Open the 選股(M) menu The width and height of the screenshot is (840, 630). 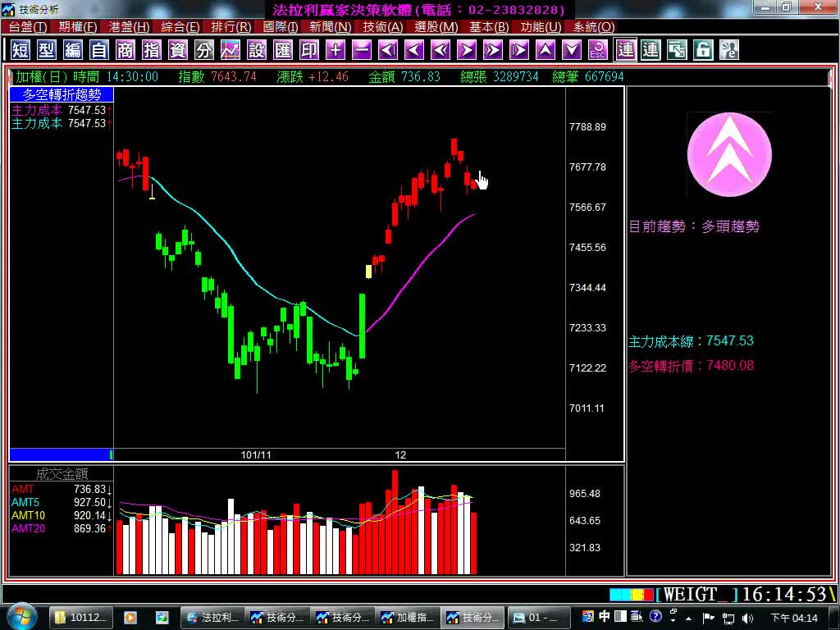(436, 27)
